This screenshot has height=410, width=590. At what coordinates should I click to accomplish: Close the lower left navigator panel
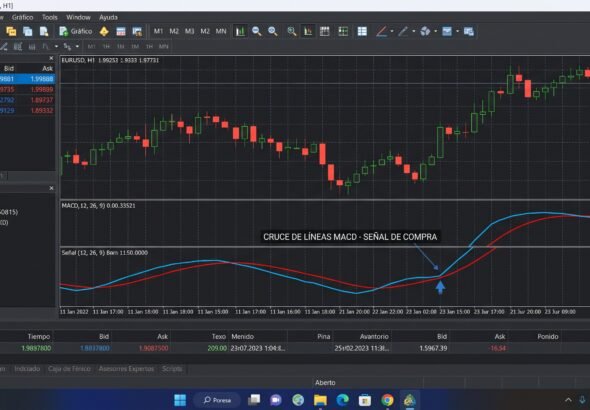[x=52, y=188]
